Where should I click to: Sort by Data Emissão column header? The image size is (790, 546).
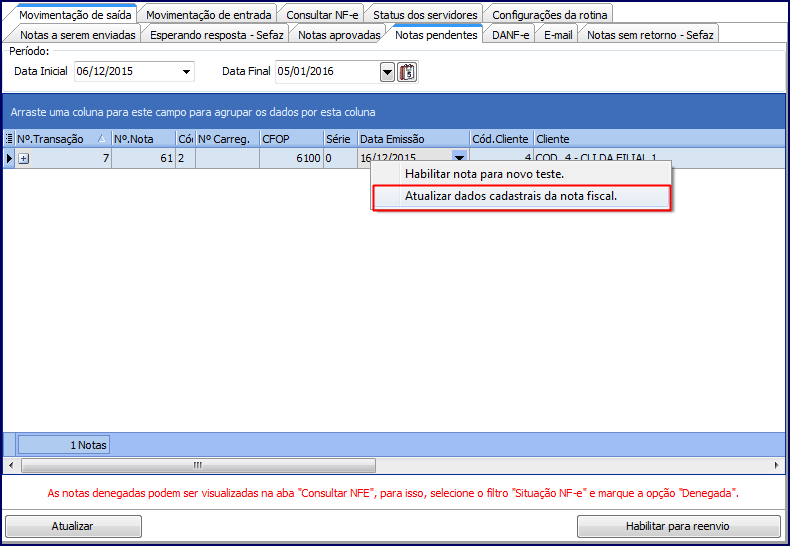(413, 139)
